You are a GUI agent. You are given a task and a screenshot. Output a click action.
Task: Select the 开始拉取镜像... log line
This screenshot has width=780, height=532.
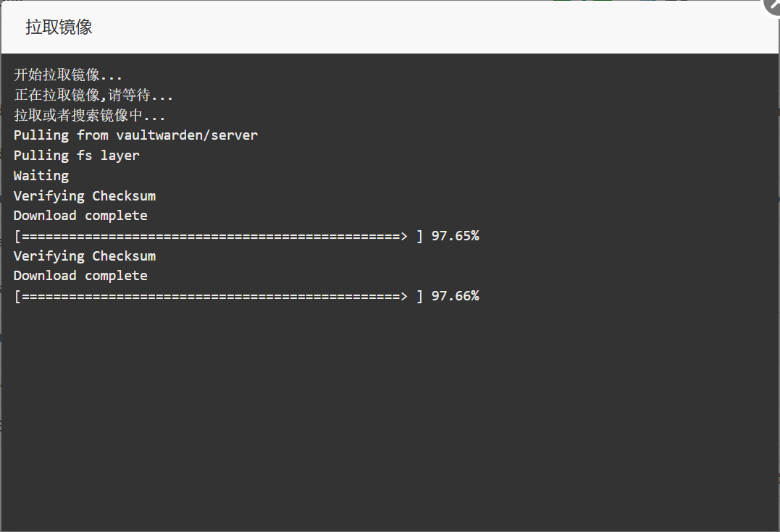click(67, 75)
